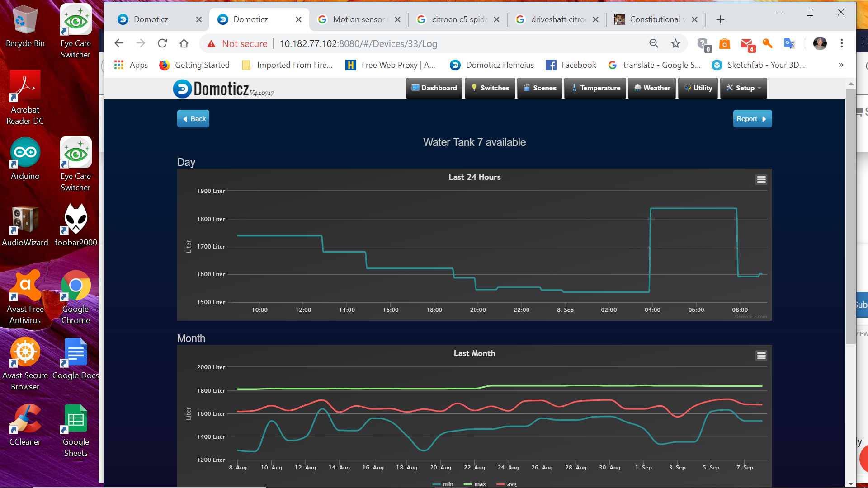Bookmark this page with star icon
The image size is (868, 488).
(x=675, y=43)
